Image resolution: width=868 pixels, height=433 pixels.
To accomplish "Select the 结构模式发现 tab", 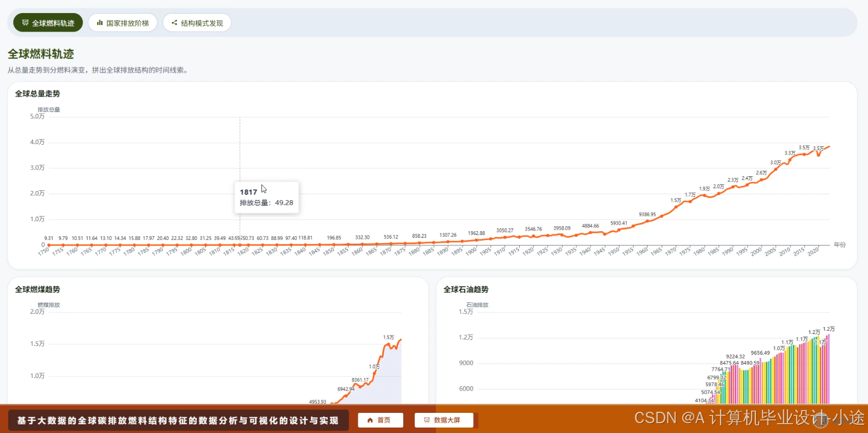I will tap(197, 23).
